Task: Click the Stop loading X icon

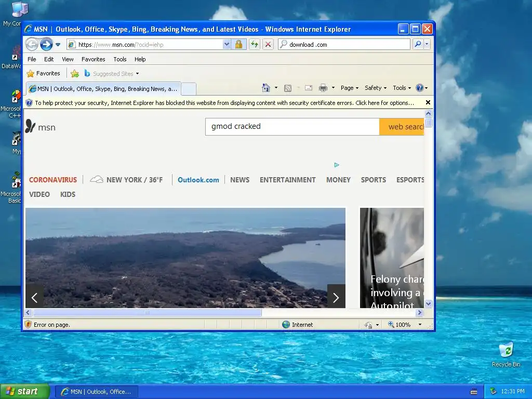Action: coord(268,45)
